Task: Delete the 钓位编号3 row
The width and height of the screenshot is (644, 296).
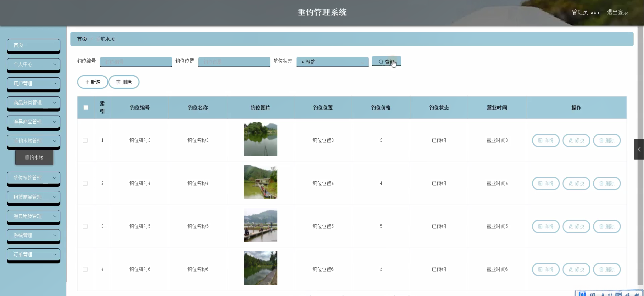Action: pos(607,140)
